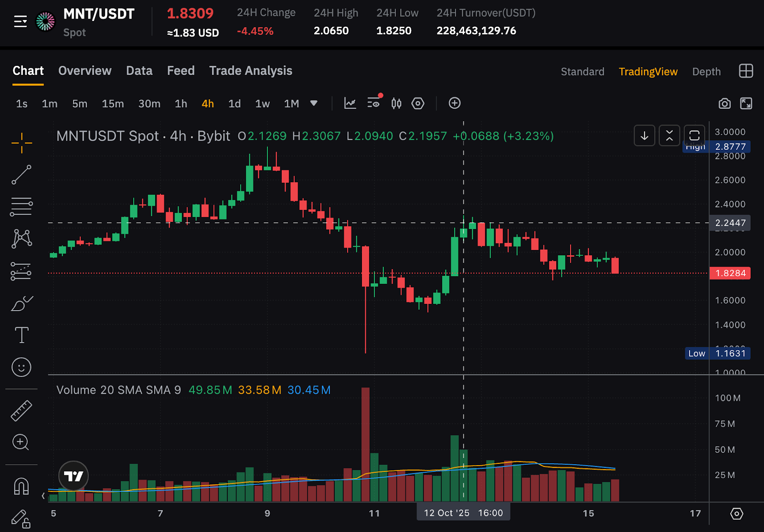Choose the Text annotation tool
The image size is (764, 532).
click(x=21, y=335)
